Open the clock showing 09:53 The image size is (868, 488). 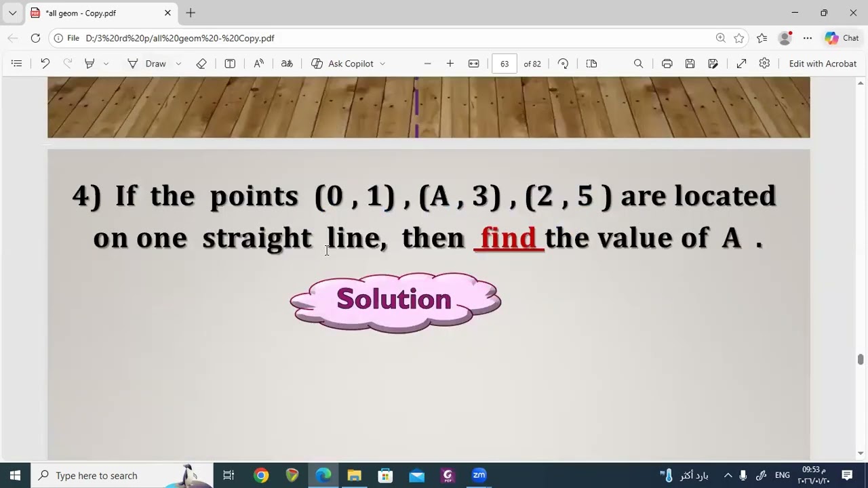(x=814, y=475)
